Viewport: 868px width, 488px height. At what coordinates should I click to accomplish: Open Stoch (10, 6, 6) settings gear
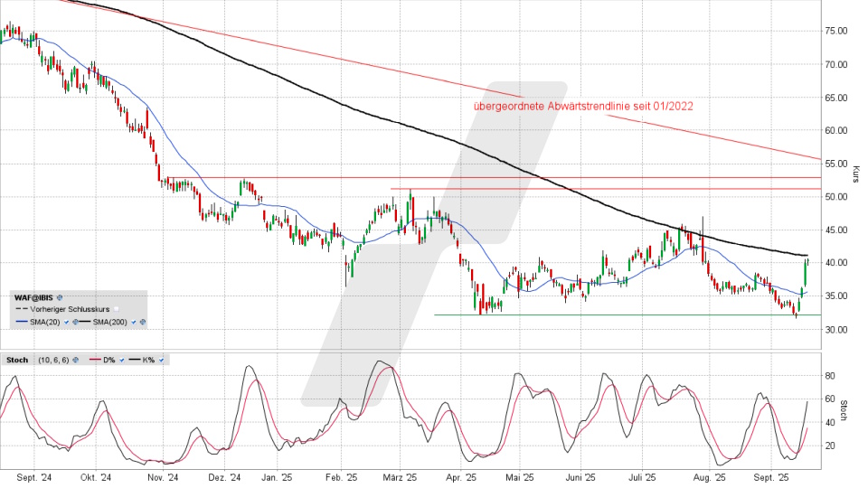pos(75,360)
